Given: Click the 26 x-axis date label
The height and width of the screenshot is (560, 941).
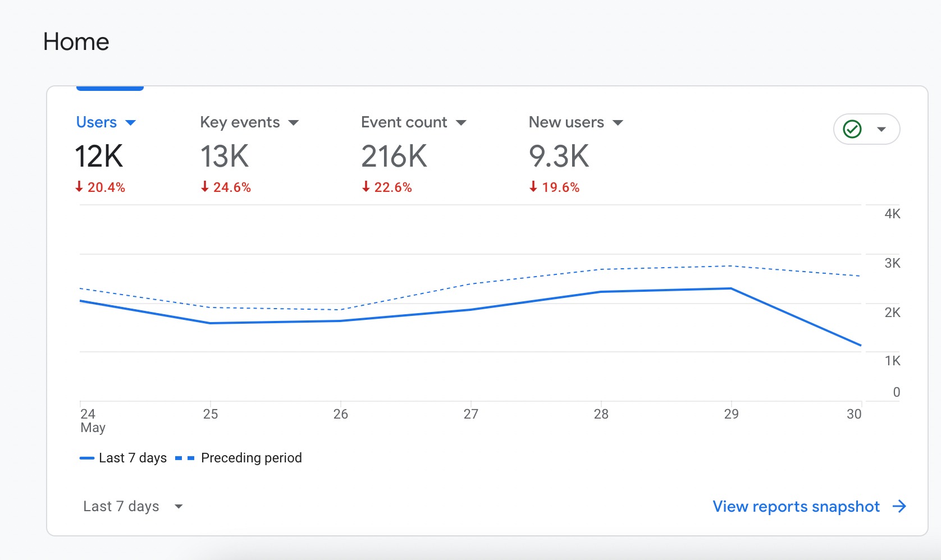Looking at the screenshot, I should (x=341, y=414).
